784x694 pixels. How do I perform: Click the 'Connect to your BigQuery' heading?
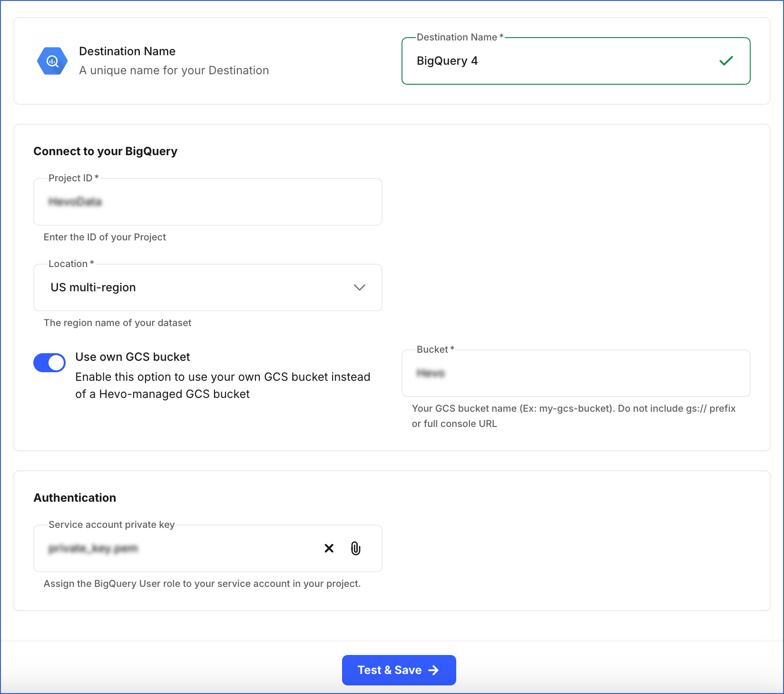click(105, 151)
